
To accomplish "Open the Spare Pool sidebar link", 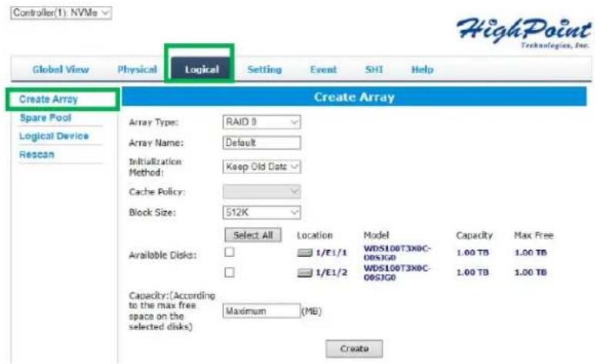I will click(45, 118).
